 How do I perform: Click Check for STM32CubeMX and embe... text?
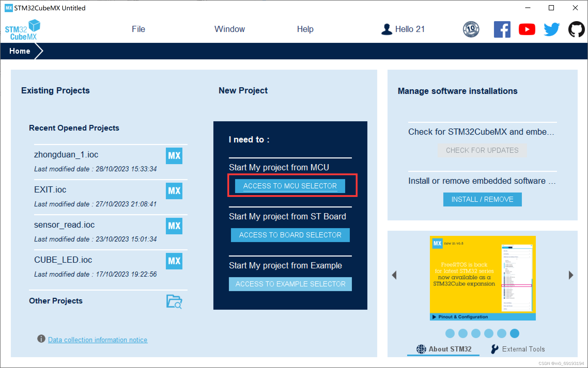481,132
